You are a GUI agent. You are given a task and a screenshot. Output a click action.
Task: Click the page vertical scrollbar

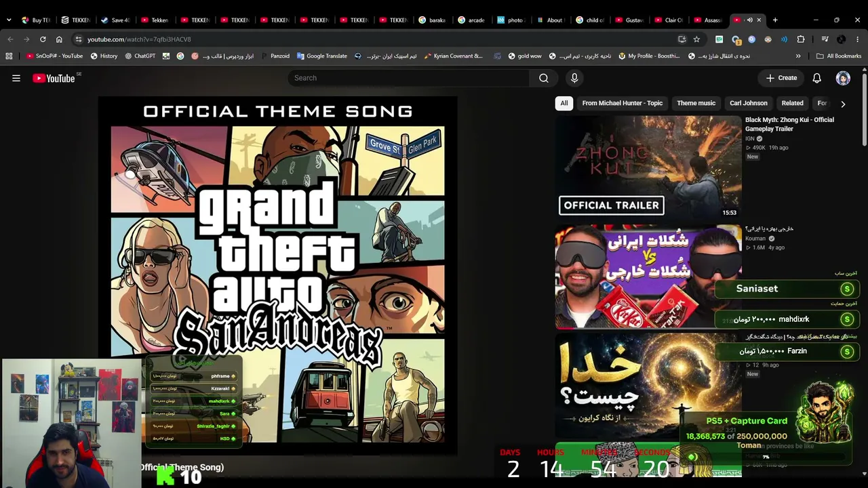(x=865, y=108)
